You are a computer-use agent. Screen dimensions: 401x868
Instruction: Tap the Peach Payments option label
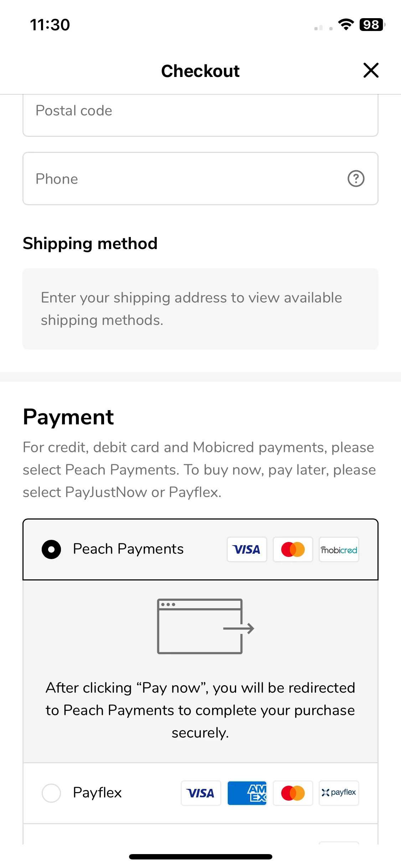128,549
